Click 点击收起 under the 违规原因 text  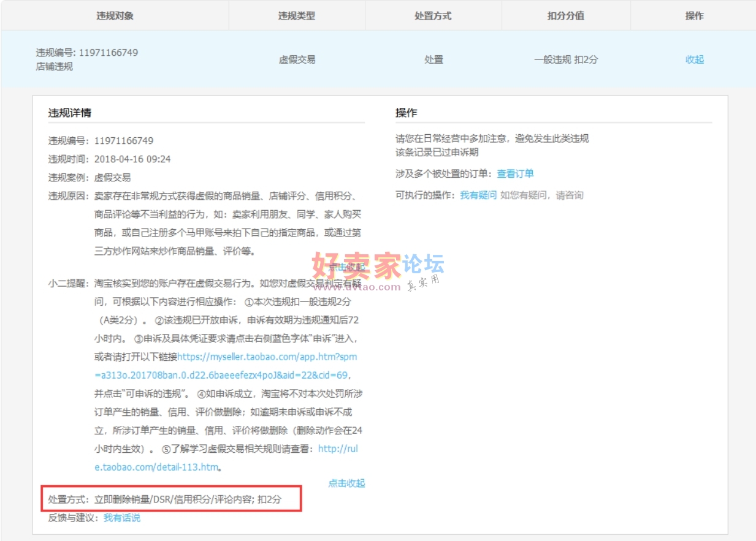(347, 267)
